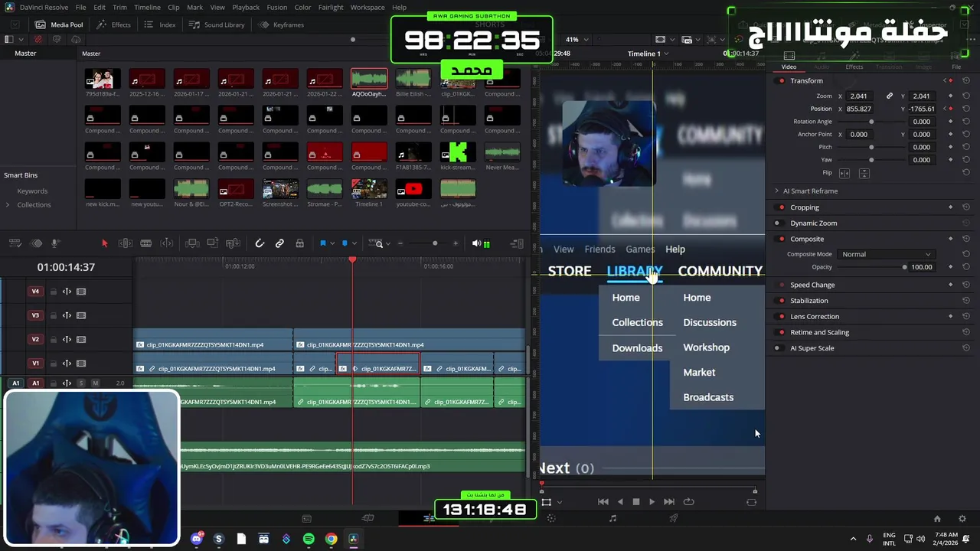Open the Playback menu
Screen dimensions: 980x551
point(246,8)
